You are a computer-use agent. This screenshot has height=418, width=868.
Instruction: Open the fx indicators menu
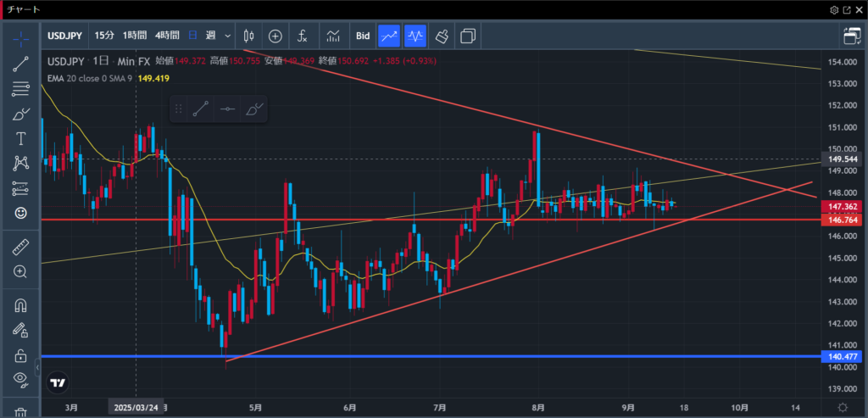point(303,36)
